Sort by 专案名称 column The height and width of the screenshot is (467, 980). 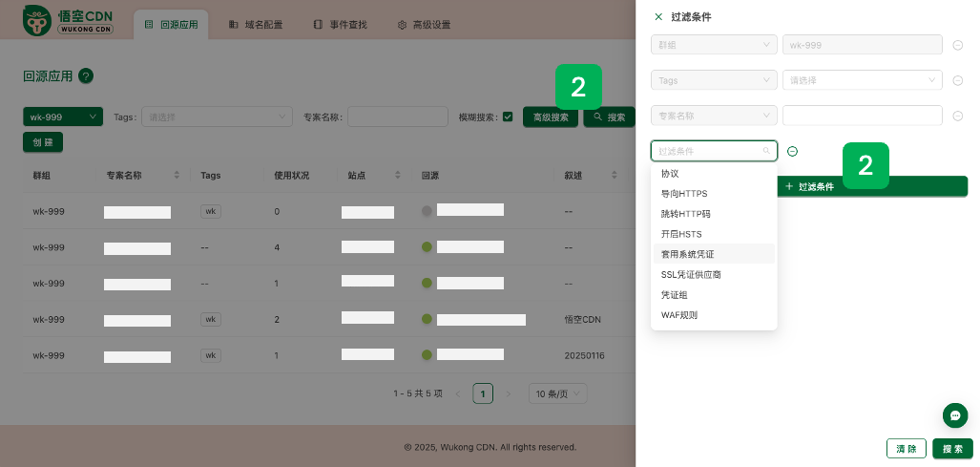pos(176,176)
